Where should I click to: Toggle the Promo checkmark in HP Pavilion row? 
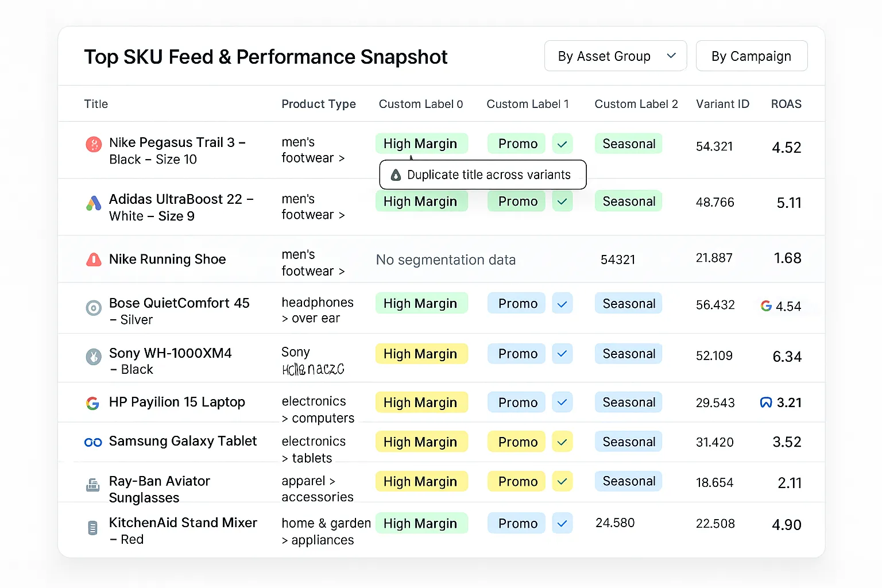562,402
